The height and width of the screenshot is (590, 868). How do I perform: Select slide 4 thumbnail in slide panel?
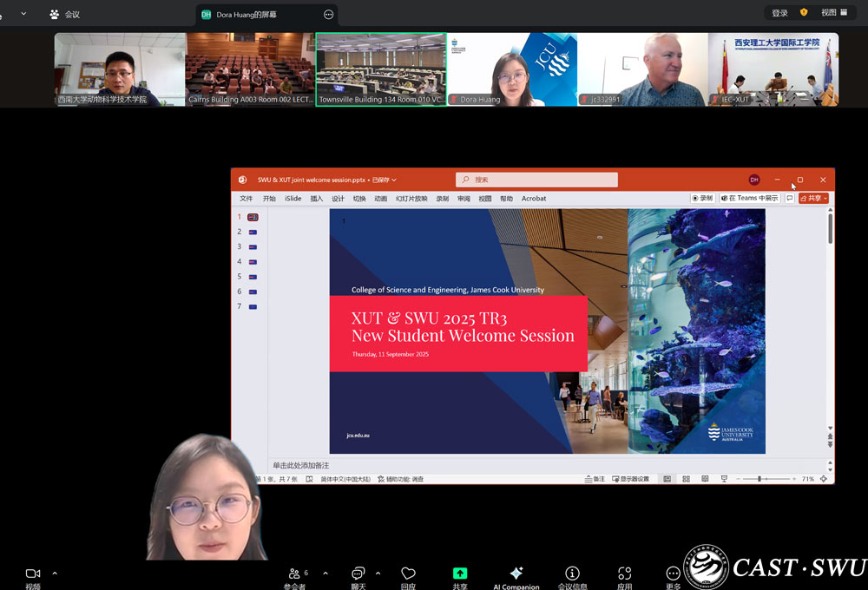pyautogui.click(x=253, y=262)
